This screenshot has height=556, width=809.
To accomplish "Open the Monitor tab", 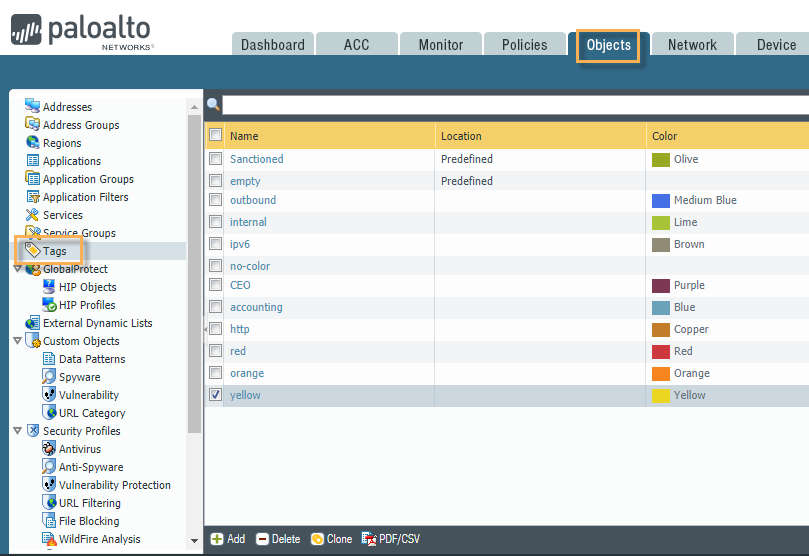I will click(x=441, y=44).
